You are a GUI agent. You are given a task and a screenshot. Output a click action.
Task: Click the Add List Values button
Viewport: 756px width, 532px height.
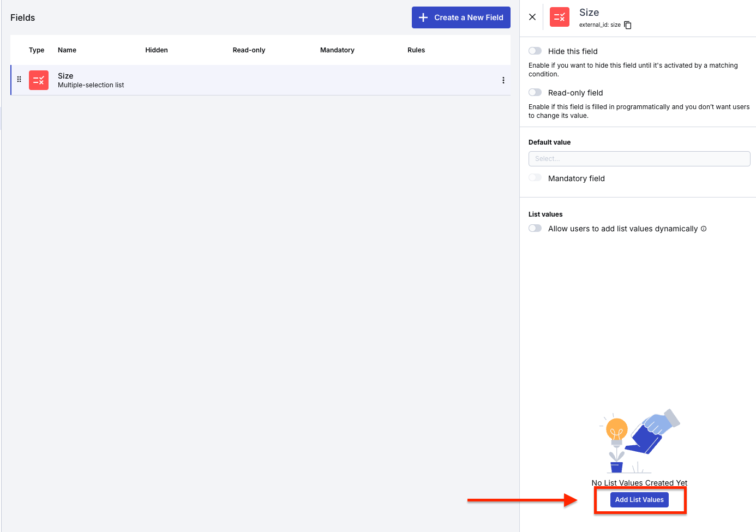tap(639, 499)
